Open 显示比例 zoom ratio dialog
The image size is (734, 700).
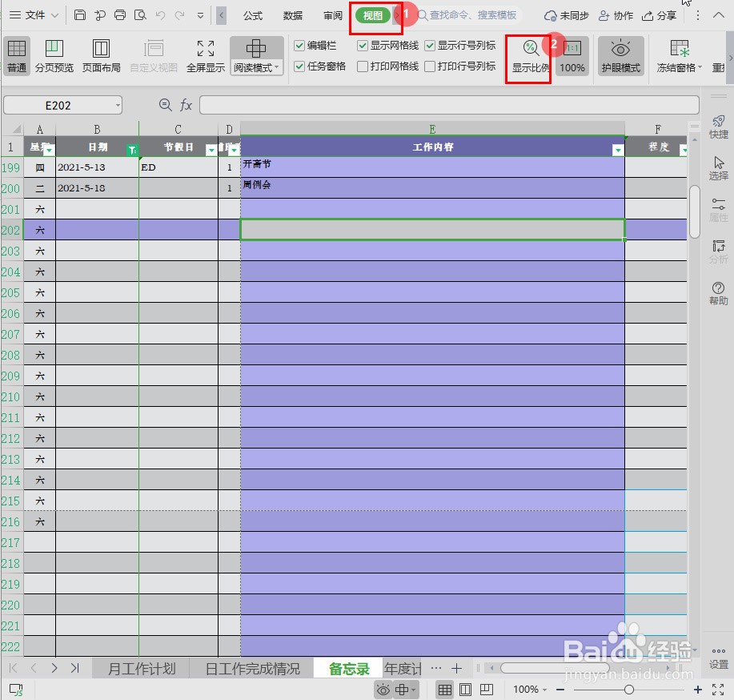(x=531, y=56)
